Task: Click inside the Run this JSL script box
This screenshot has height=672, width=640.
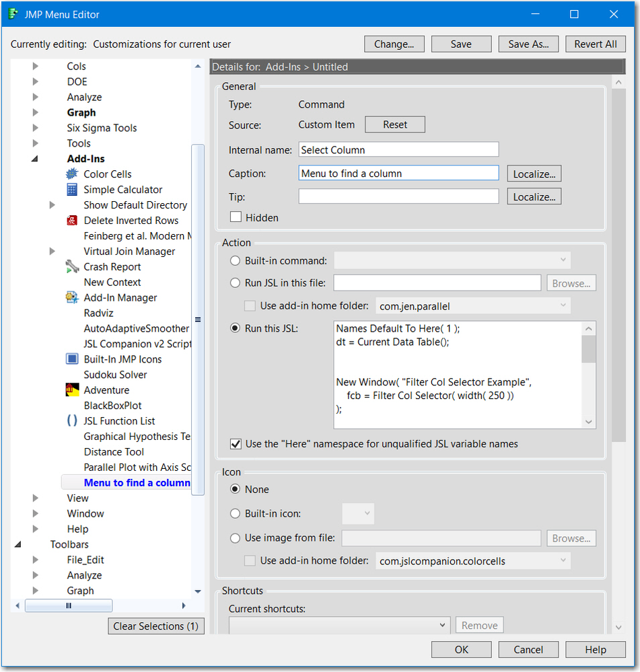Action: [x=458, y=375]
